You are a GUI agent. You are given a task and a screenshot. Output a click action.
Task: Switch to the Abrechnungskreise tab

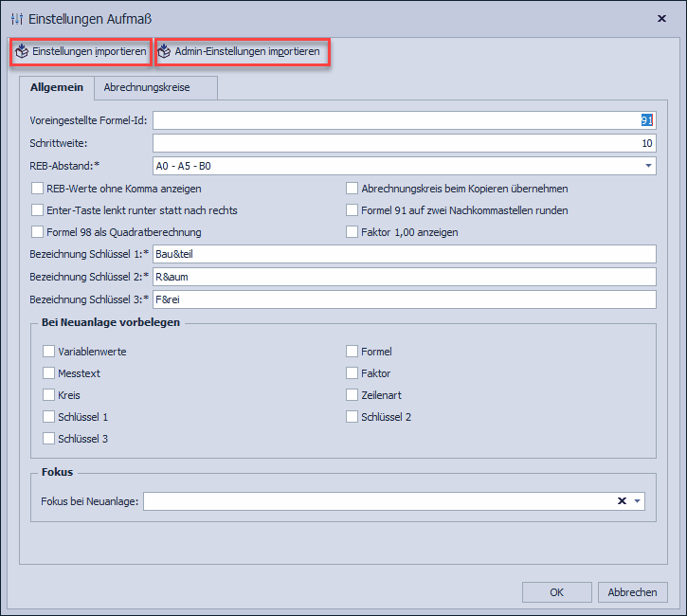click(x=147, y=88)
